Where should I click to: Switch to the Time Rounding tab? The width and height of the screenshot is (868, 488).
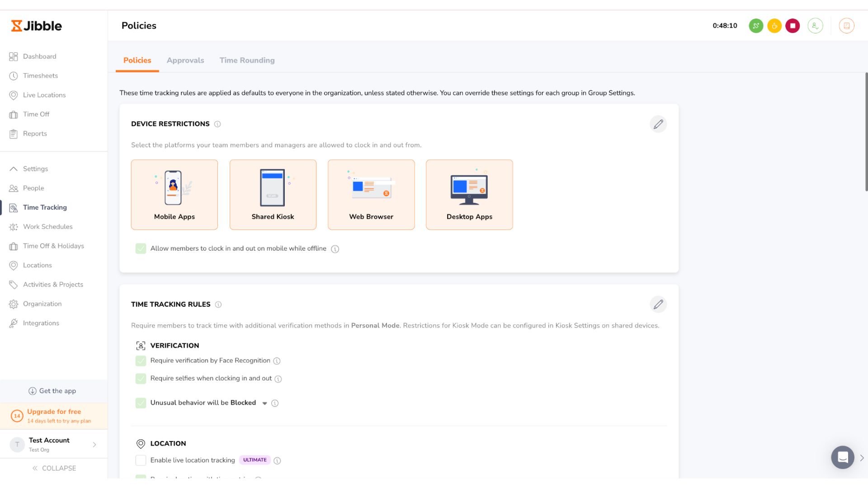[x=247, y=60]
